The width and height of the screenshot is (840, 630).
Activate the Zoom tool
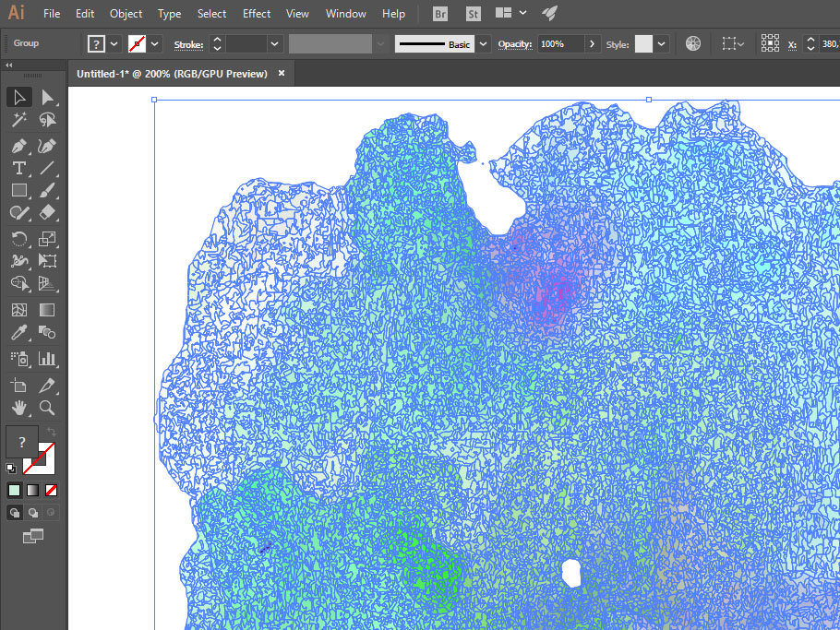point(46,408)
